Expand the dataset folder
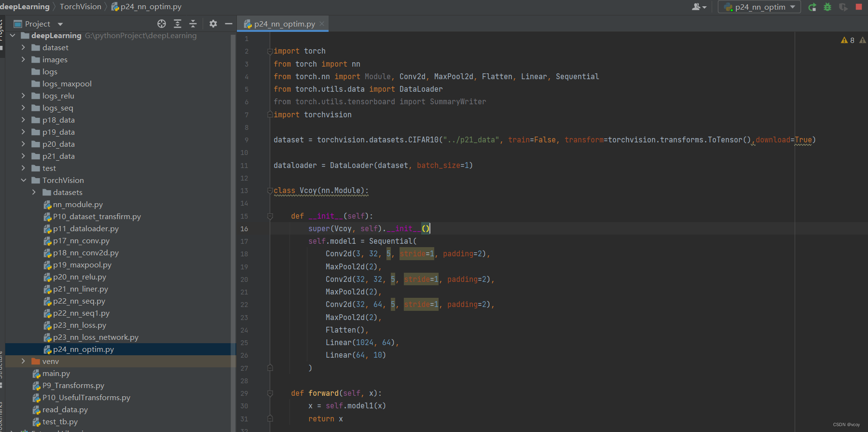The image size is (868, 432). pos(23,47)
